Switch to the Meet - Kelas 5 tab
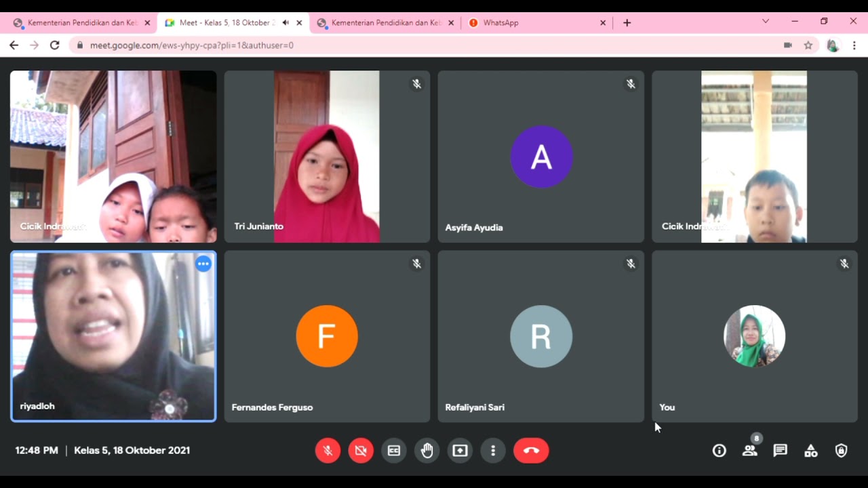The image size is (868, 488). (233, 22)
